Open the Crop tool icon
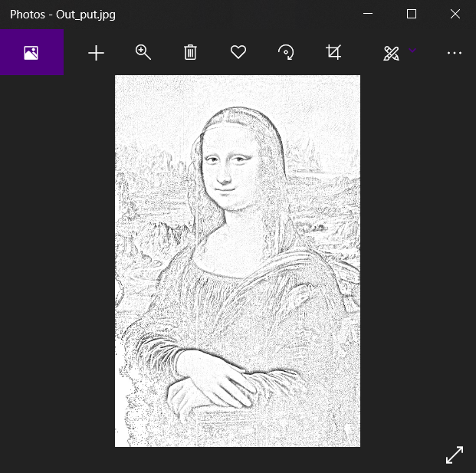 point(333,52)
